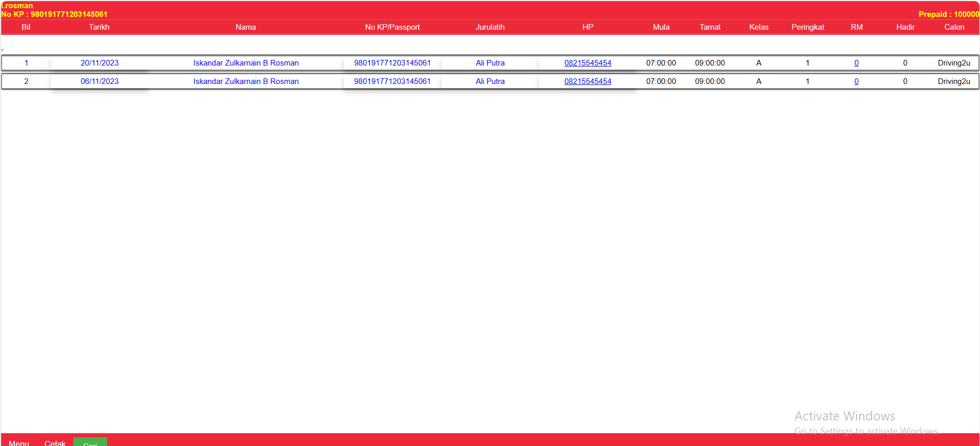
Task: Click the Prepaid balance text
Action: tap(948, 14)
